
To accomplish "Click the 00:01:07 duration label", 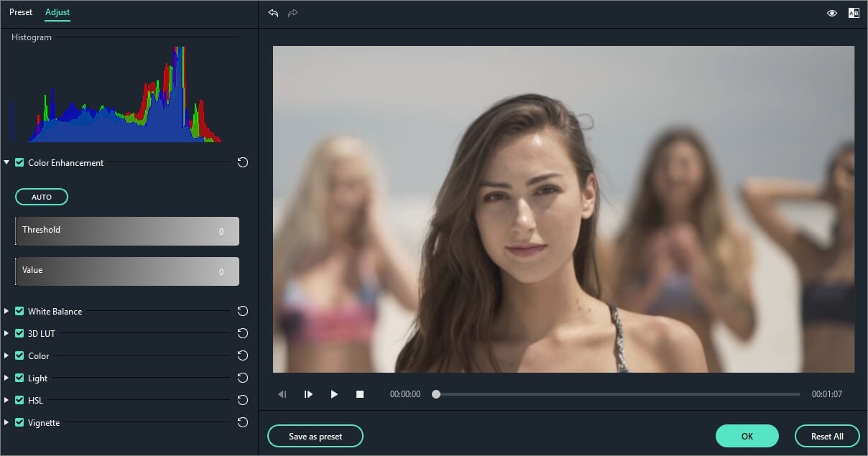I will coord(827,394).
